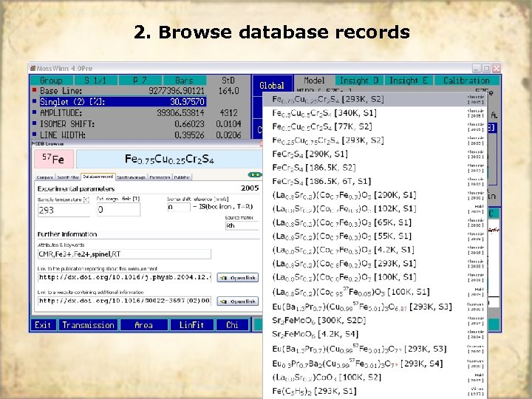The image size is (532, 399).
Task: Open the Spectrum image tab
Action: click(x=132, y=177)
